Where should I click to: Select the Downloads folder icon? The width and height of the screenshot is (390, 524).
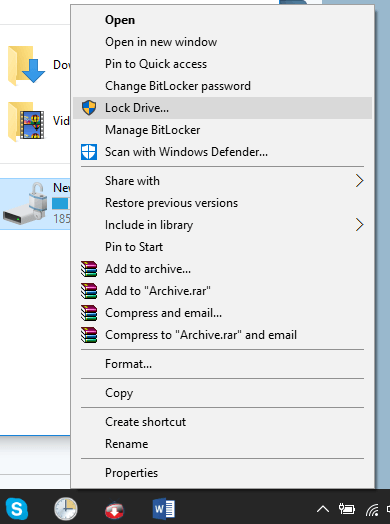(26, 66)
